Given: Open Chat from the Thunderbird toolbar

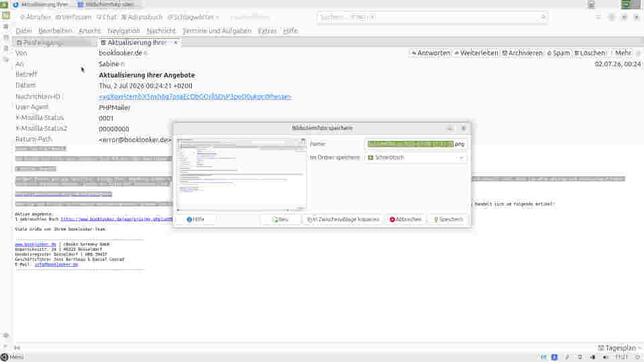Looking at the screenshot, I should coord(107,17).
